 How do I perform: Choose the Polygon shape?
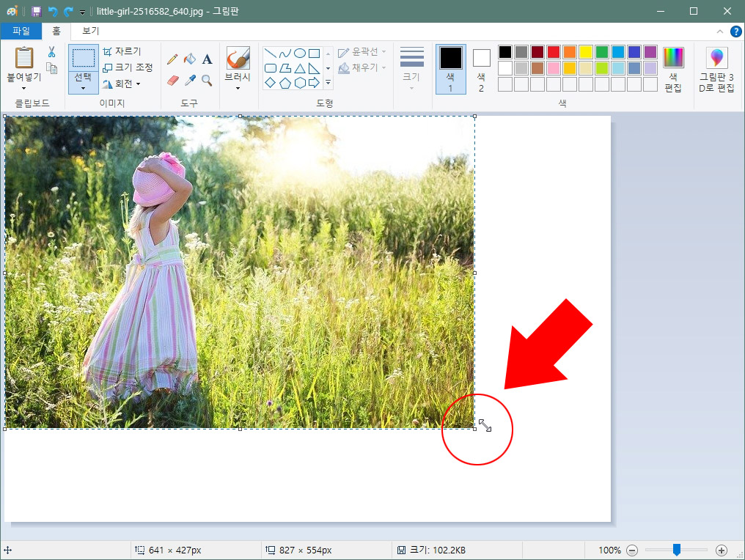click(x=285, y=68)
